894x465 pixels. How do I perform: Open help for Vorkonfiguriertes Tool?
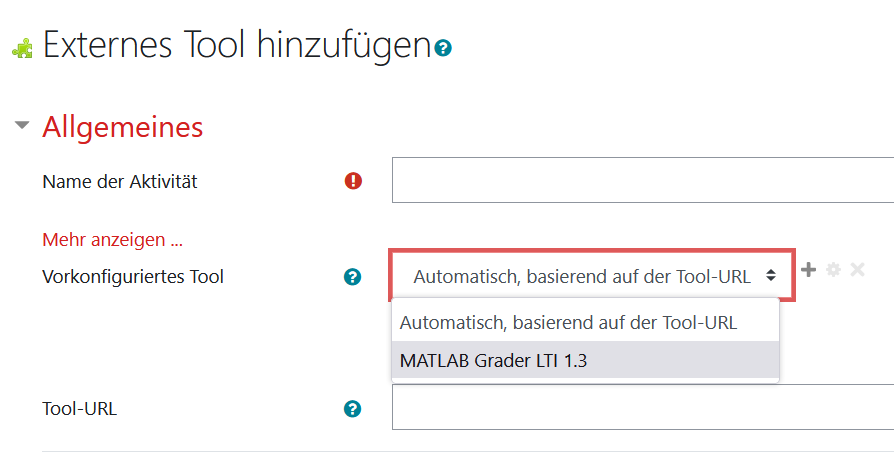(x=352, y=277)
